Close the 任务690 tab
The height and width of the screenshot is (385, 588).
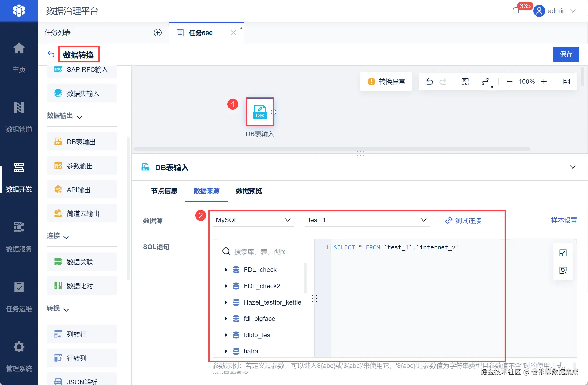pyautogui.click(x=233, y=33)
